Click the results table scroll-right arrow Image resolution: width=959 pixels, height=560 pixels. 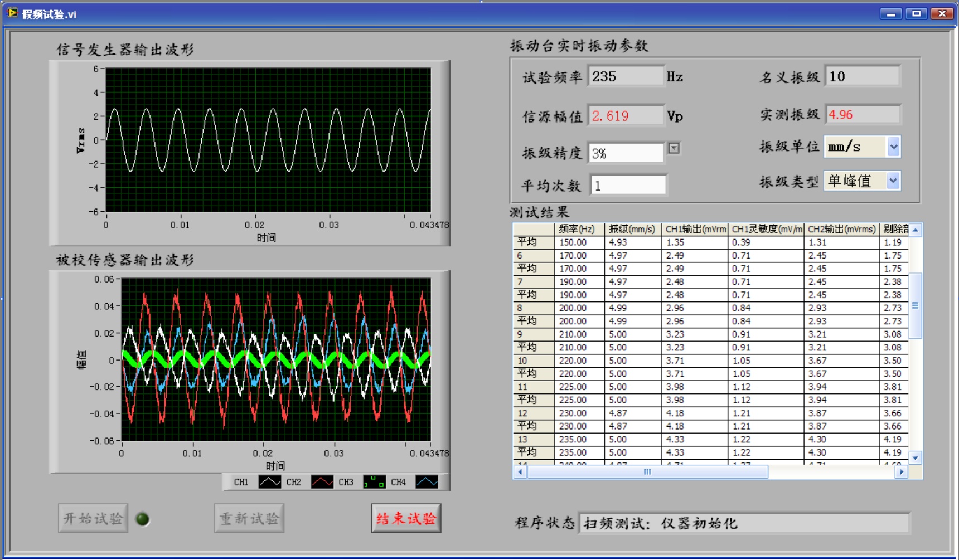[x=901, y=472]
